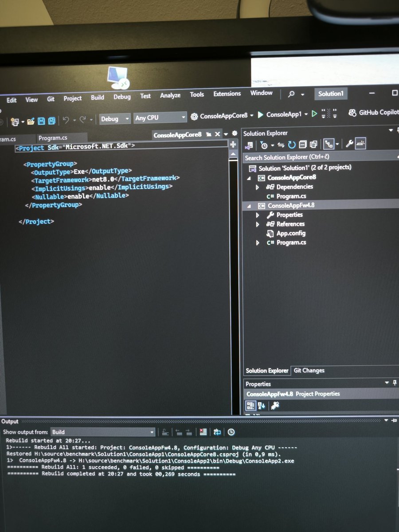
Task: Switch to the Git Changes tab
Action: tap(309, 370)
